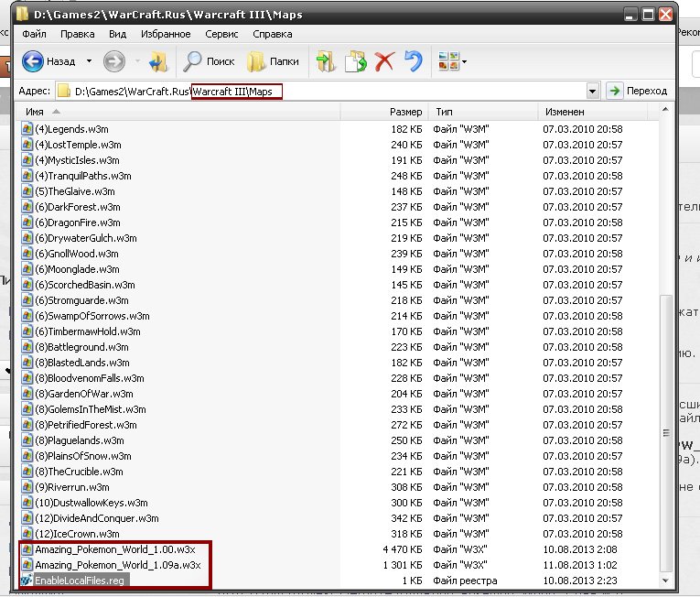This screenshot has width=700, height=597.
Task: Open Поиск search tool
Action: (209, 61)
